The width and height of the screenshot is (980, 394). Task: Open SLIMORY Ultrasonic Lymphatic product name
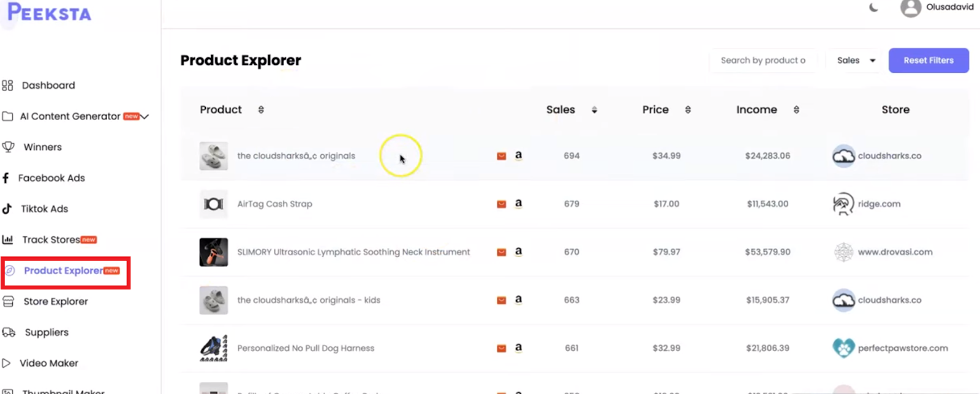point(353,252)
